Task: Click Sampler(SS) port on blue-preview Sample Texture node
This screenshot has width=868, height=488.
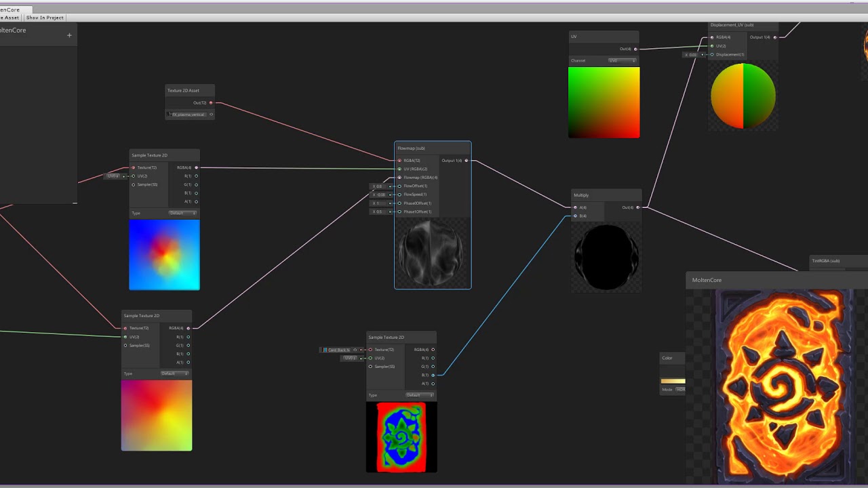Action: click(x=134, y=184)
